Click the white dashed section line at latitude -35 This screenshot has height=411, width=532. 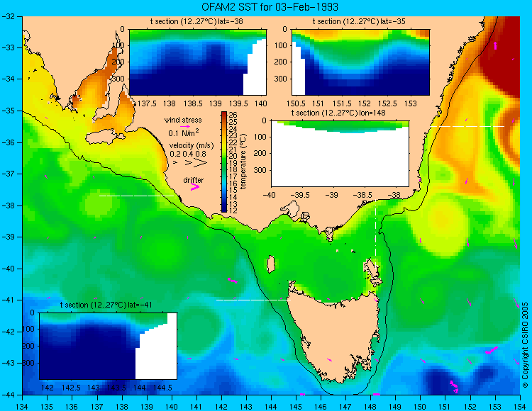click(467, 126)
